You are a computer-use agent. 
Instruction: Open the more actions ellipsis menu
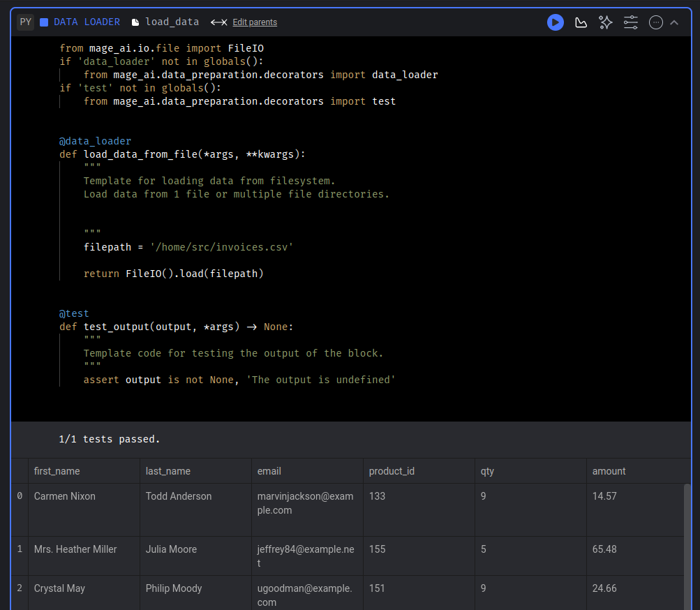[655, 22]
